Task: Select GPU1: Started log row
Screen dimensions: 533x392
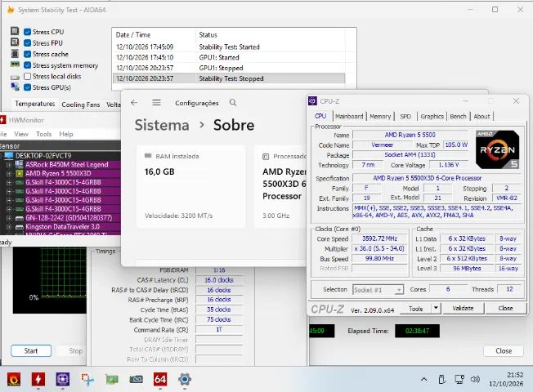Action: tap(229, 57)
